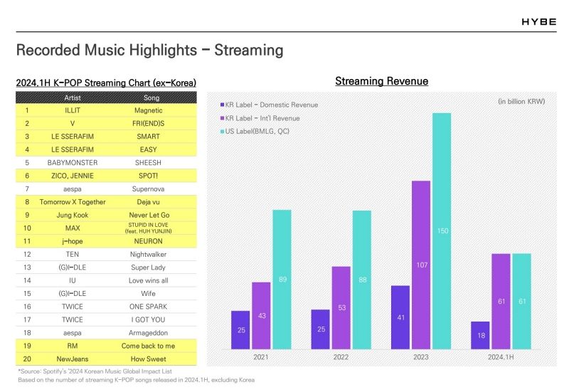Select the Jung Kook Never Let Go row

click(x=106, y=215)
